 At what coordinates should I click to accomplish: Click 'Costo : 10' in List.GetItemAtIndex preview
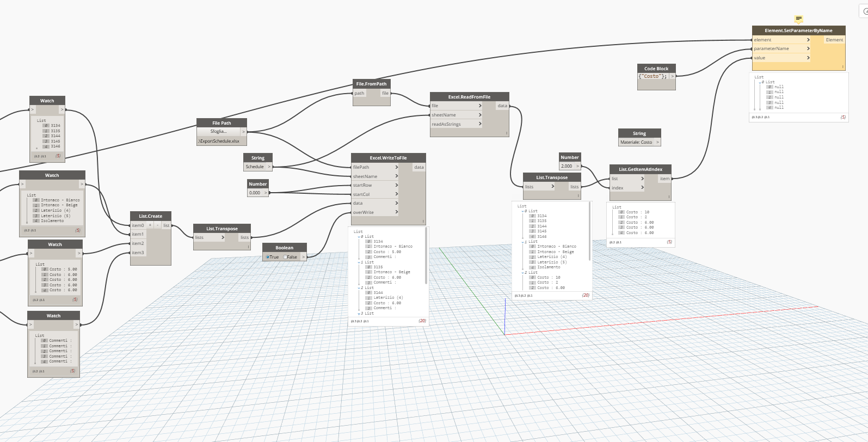637,212
